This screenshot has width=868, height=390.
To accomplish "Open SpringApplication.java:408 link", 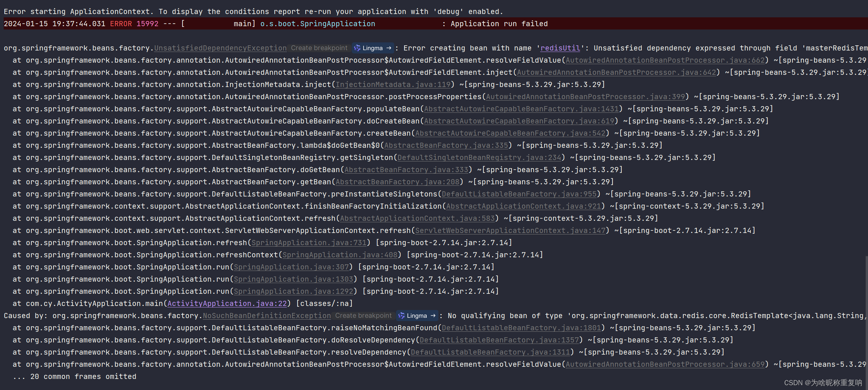I will (x=340, y=255).
